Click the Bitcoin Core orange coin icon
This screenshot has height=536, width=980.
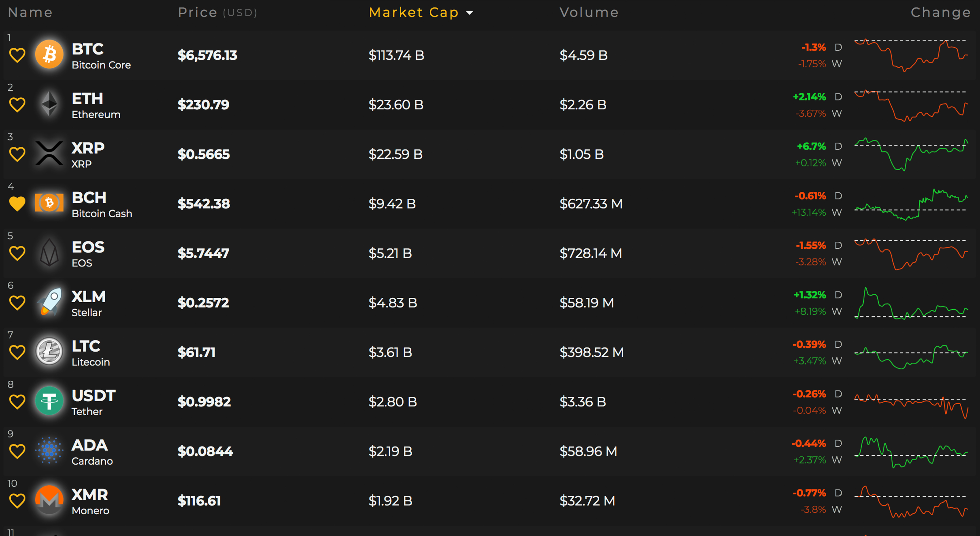tap(49, 55)
